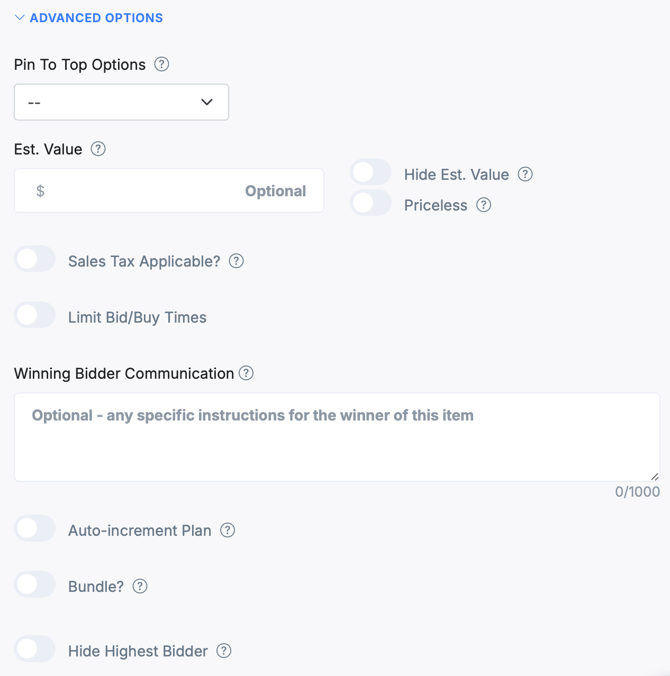Toggle Sales Tax Applicable switch
The height and width of the screenshot is (676, 670).
pyautogui.click(x=35, y=259)
